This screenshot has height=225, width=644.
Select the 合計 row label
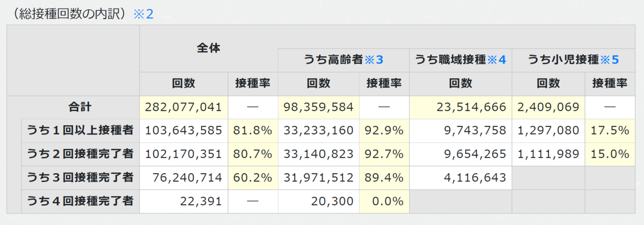coord(80,107)
